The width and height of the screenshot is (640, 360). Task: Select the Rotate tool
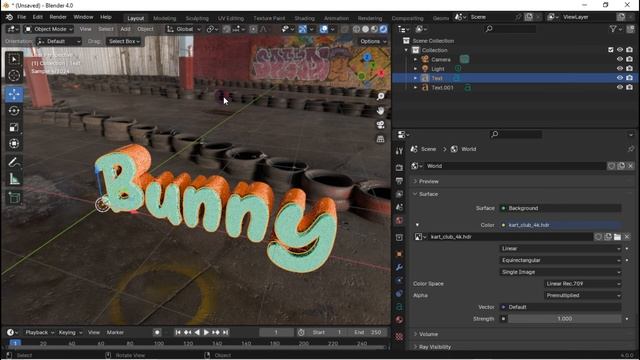(x=14, y=111)
